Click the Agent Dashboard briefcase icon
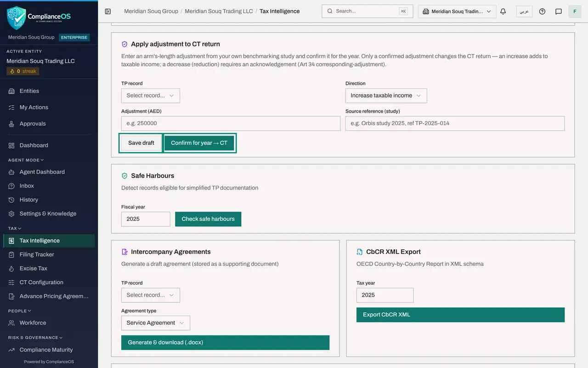This screenshot has width=588, height=368. point(11,172)
